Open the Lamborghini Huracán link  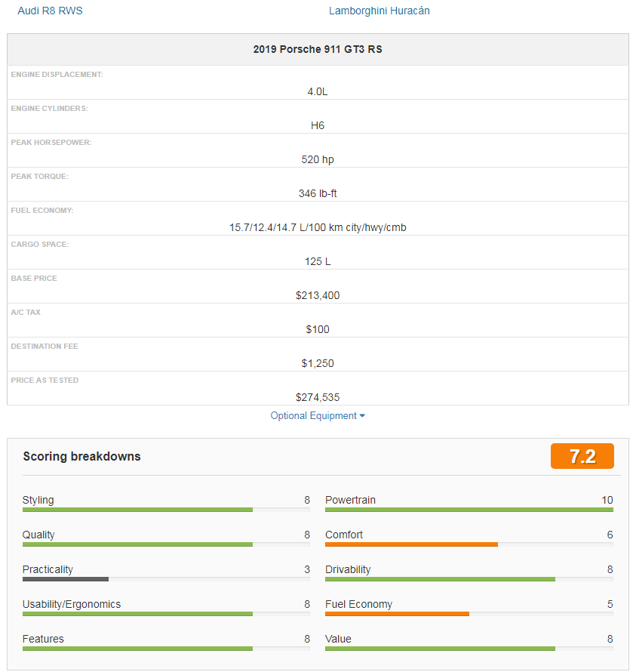pos(379,11)
